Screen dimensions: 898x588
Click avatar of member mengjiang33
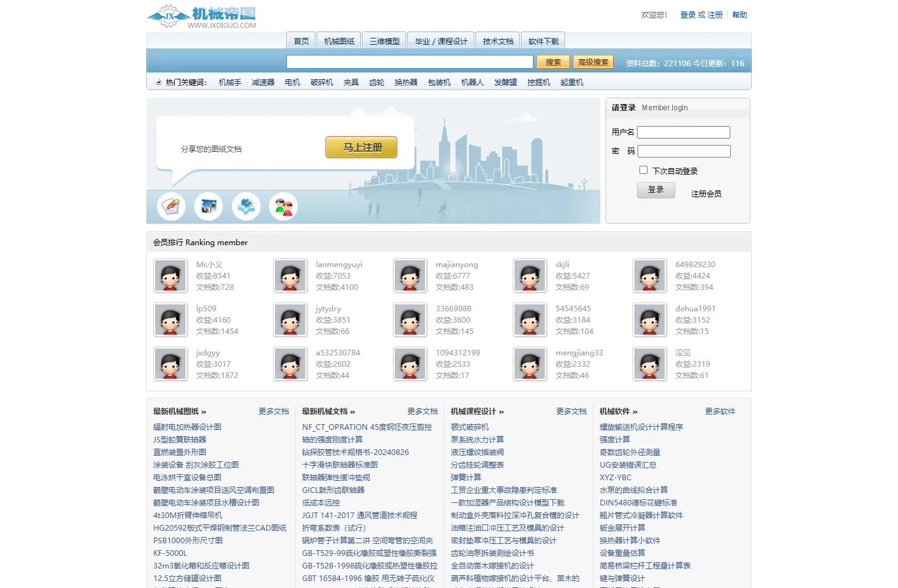(x=530, y=364)
